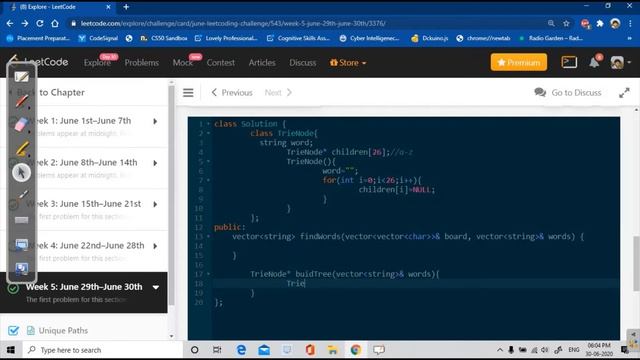Show more bookmarks overflow chevron

(630, 38)
